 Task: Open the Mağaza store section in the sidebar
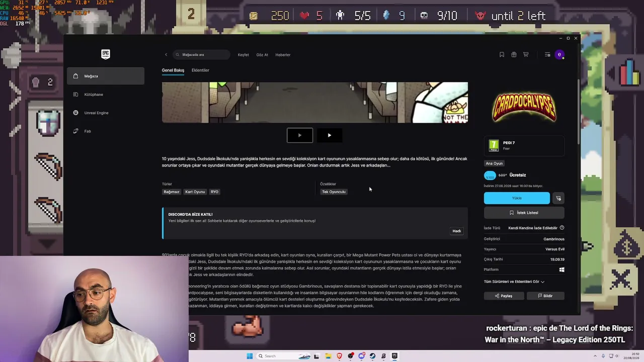(x=106, y=76)
